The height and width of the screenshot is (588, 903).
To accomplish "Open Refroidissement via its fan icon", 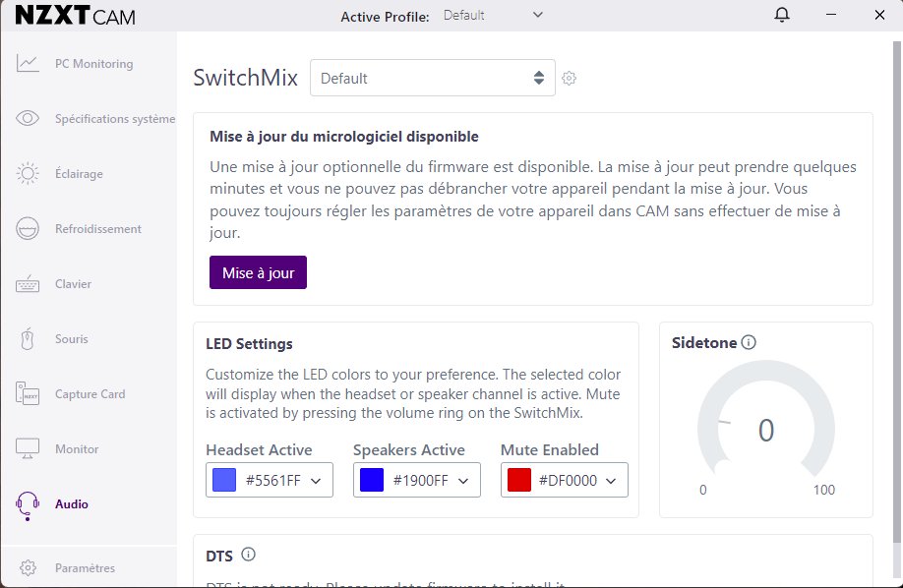I will (28, 229).
